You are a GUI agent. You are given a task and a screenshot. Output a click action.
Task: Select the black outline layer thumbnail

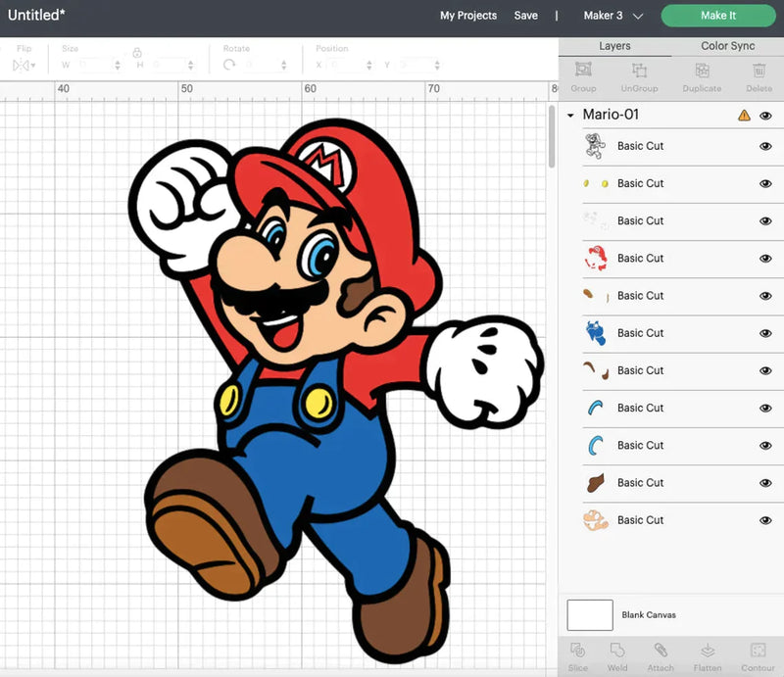click(595, 146)
